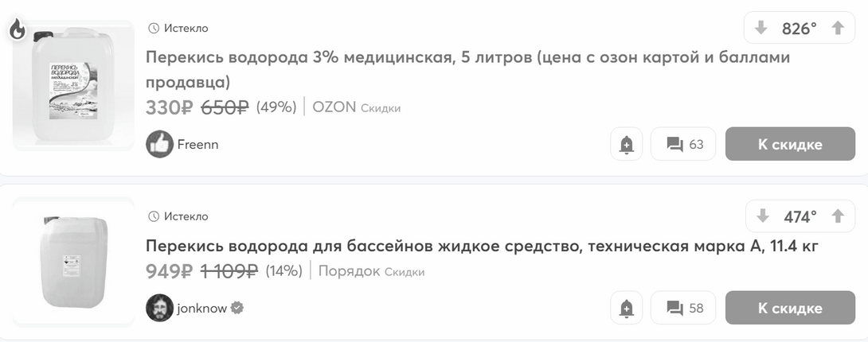This screenshot has width=868, height=342.
Task: Upvote the 826° peroxide deal
Action: [x=837, y=29]
